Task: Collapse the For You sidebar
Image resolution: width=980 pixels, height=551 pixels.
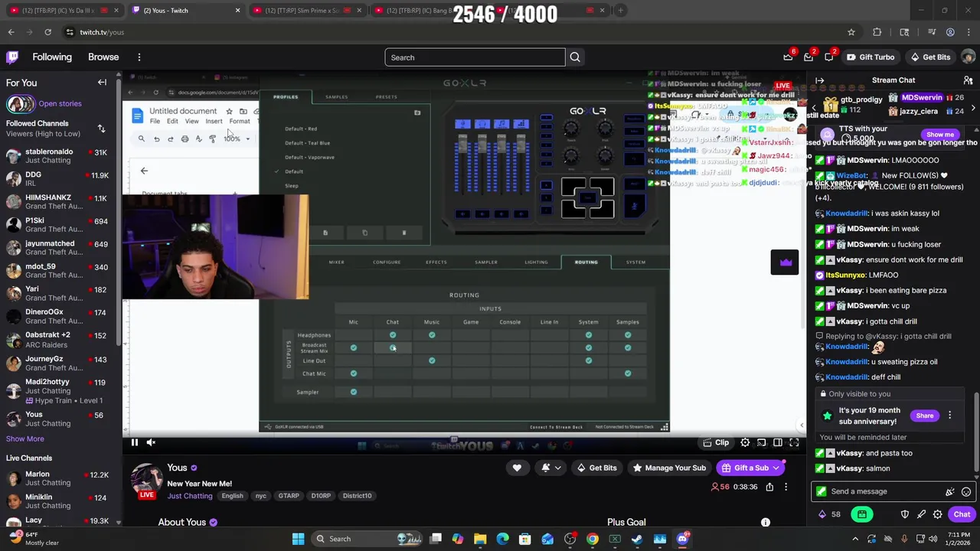Action: pos(102,83)
